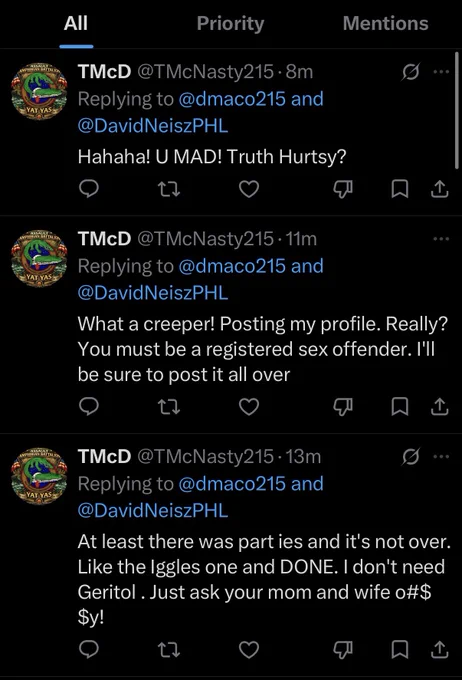Open three-dot menu on the 11m tweet

pyautogui.click(x=441, y=239)
